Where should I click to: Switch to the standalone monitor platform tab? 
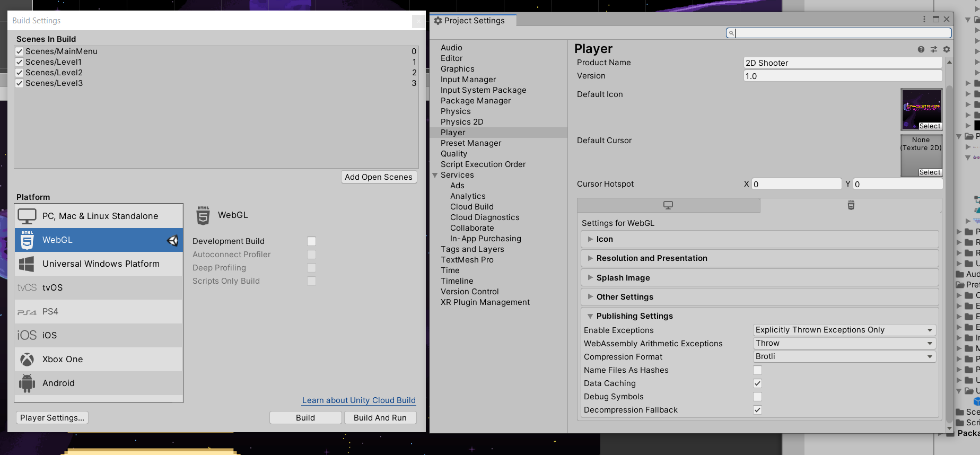pos(668,205)
